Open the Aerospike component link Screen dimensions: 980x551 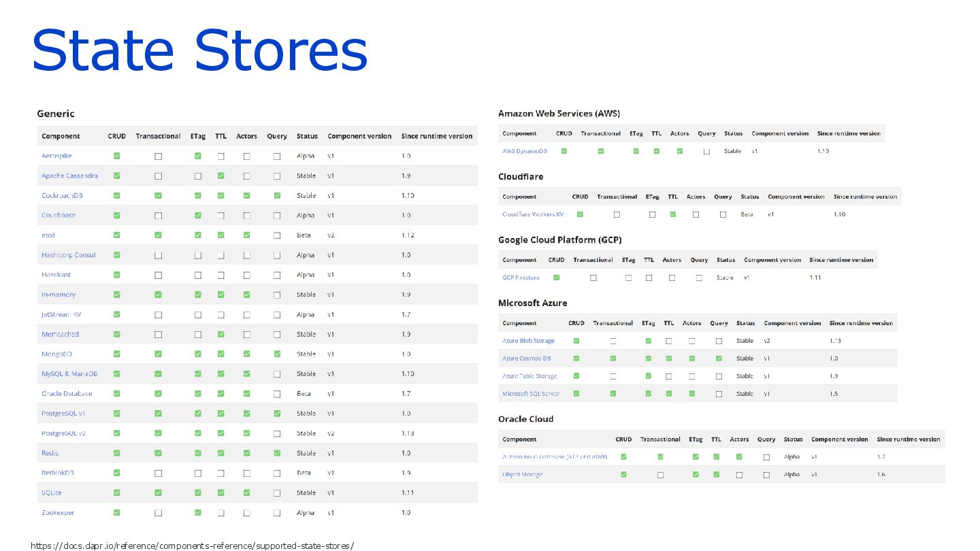[x=56, y=156]
